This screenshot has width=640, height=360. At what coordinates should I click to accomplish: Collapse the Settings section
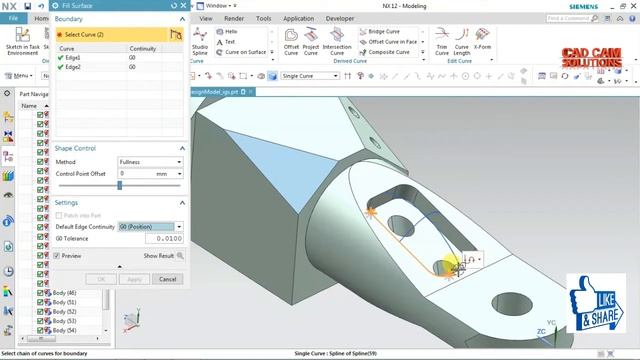click(182, 203)
